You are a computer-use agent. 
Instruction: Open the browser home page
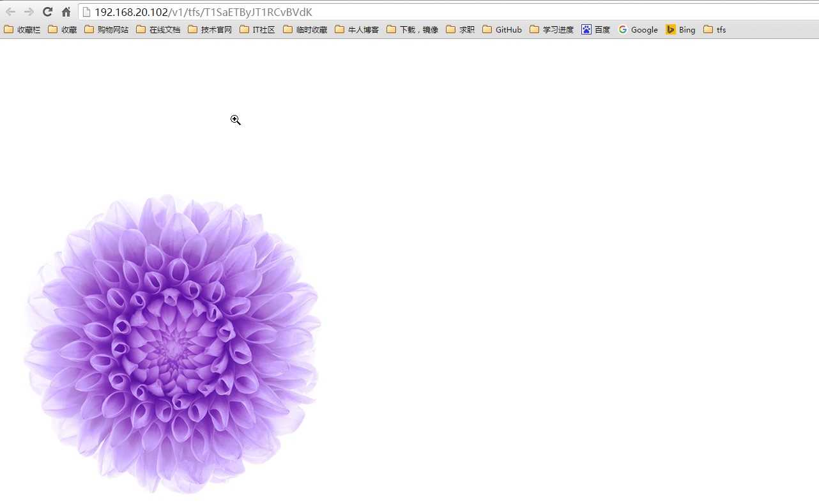point(66,11)
